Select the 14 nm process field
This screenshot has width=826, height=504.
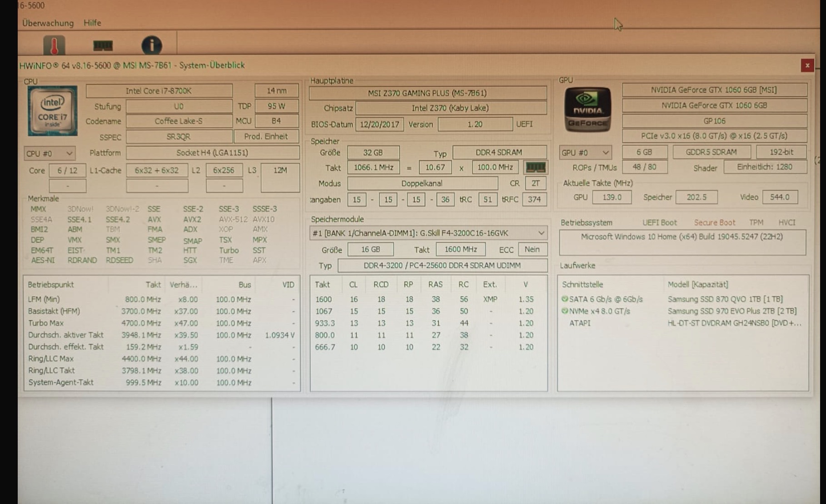277,91
